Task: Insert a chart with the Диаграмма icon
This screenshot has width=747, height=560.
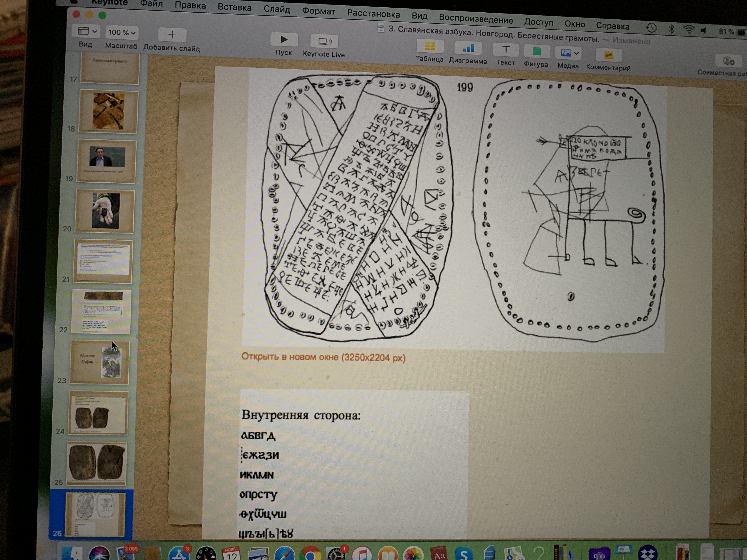Action: point(468,48)
